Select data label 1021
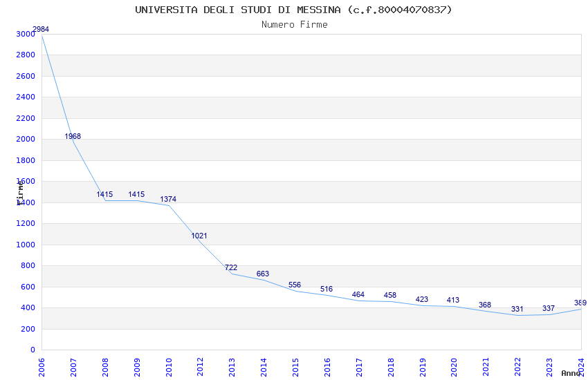Viewport: 588px width, 380px height. click(x=199, y=236)
